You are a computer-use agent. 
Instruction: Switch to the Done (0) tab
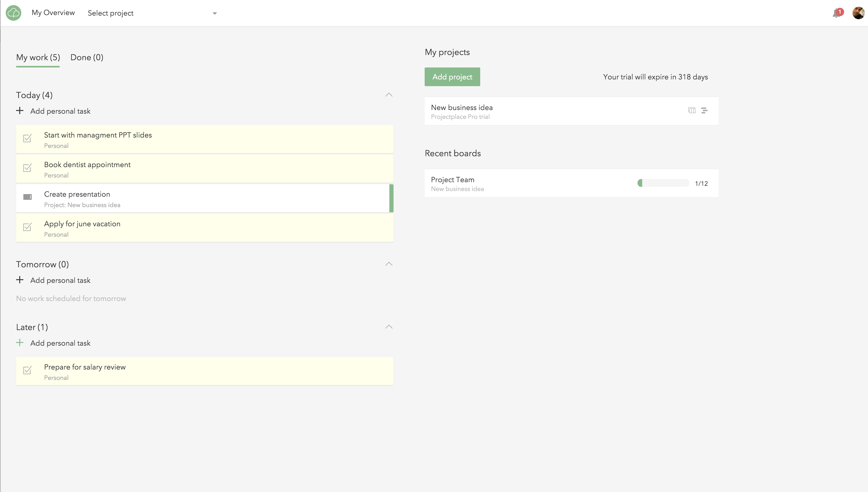coord(86,57)
